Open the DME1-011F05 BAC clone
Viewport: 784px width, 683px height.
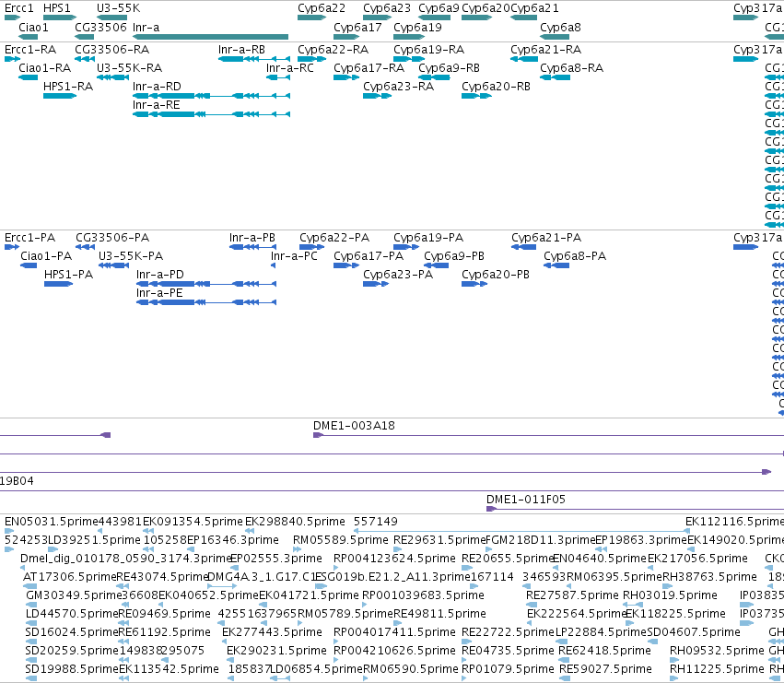click(x=635, y=509)
